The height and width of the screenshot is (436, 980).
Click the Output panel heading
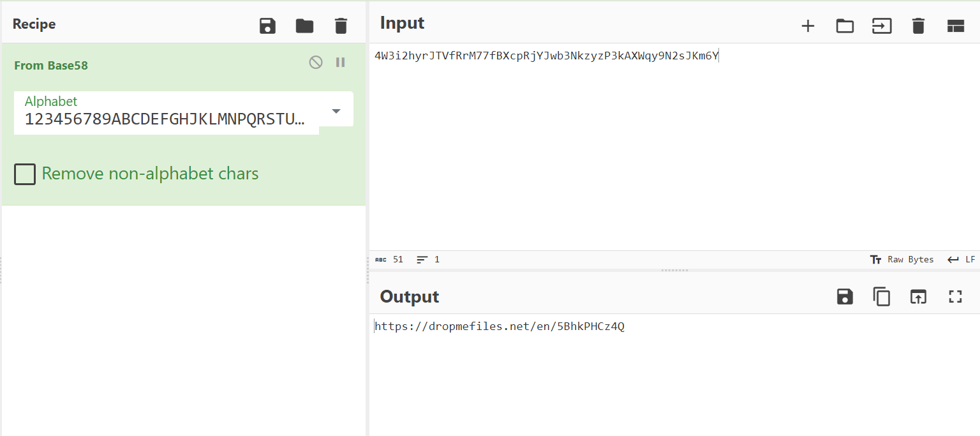[x=410, y=297]
